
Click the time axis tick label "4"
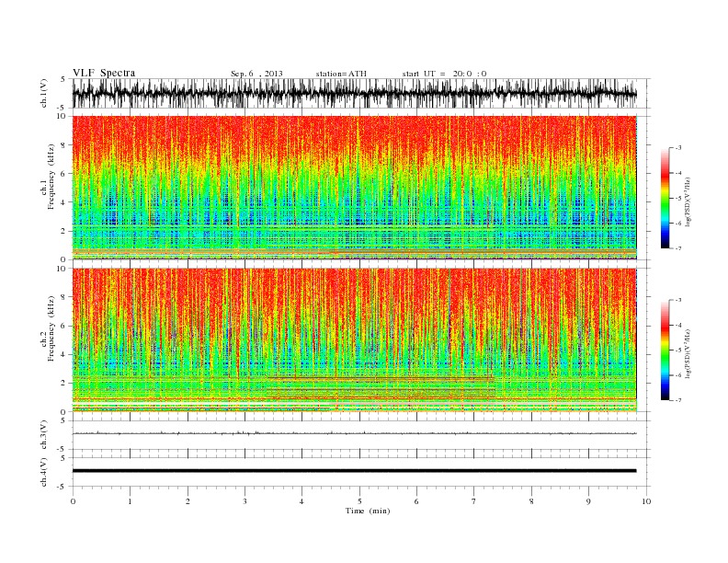(301, 501)
